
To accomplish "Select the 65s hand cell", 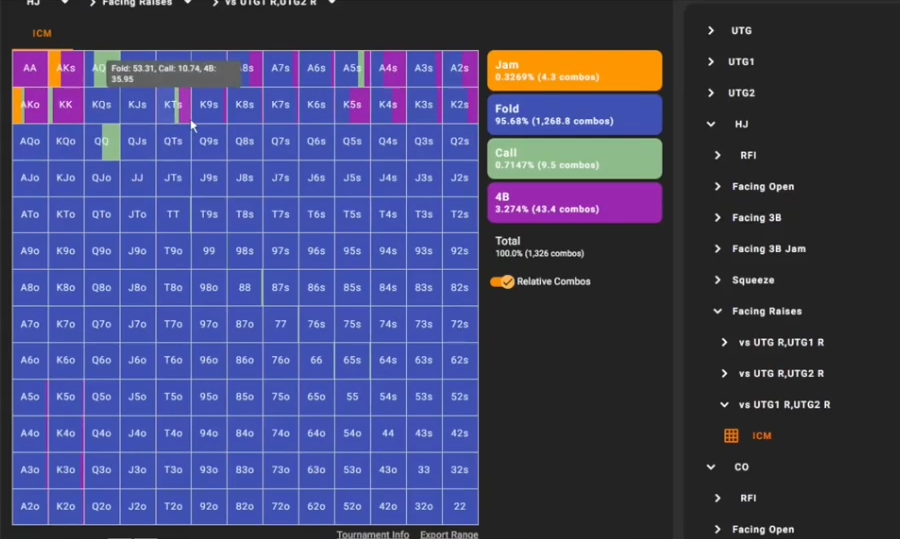I will (352, 360).
